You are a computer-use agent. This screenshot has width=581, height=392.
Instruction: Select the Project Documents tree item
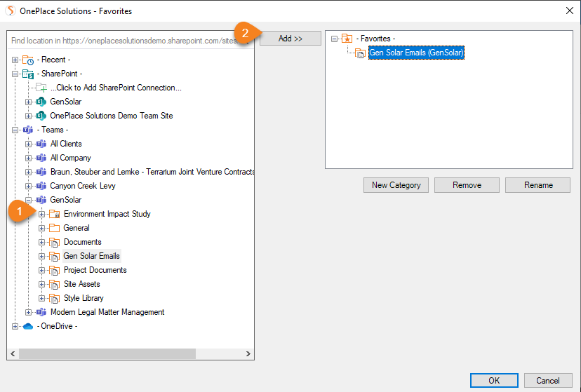pyautogui.click(x=95, y=270)
